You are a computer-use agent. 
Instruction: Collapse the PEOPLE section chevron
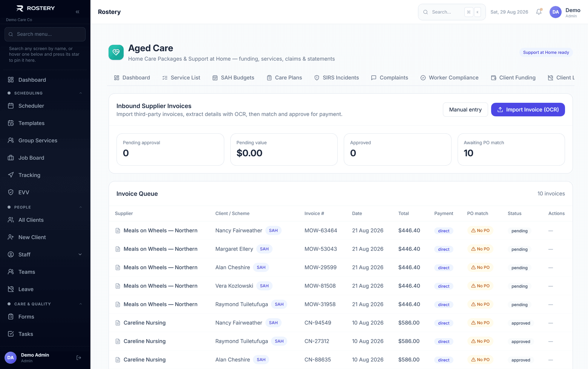[x=81, y=207]
